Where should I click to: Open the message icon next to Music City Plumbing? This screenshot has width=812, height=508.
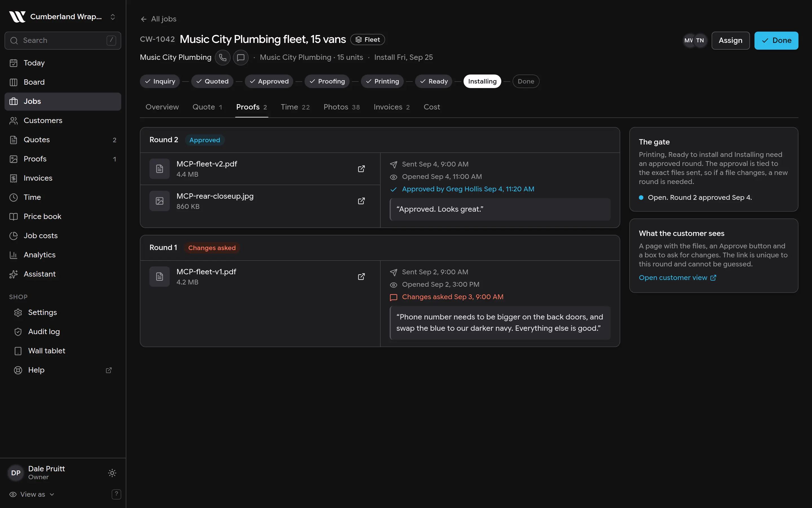tap(240, 58)
